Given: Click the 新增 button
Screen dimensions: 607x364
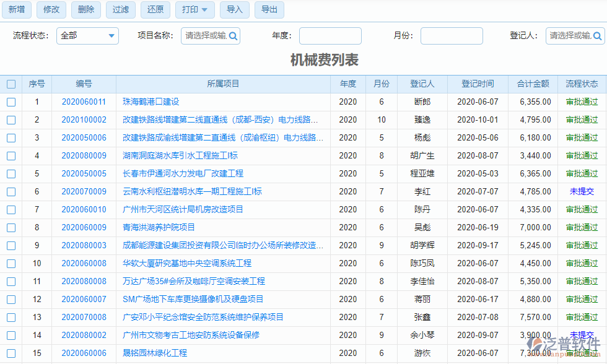Looking at the screenshot, I should click(x=17, y=10).
